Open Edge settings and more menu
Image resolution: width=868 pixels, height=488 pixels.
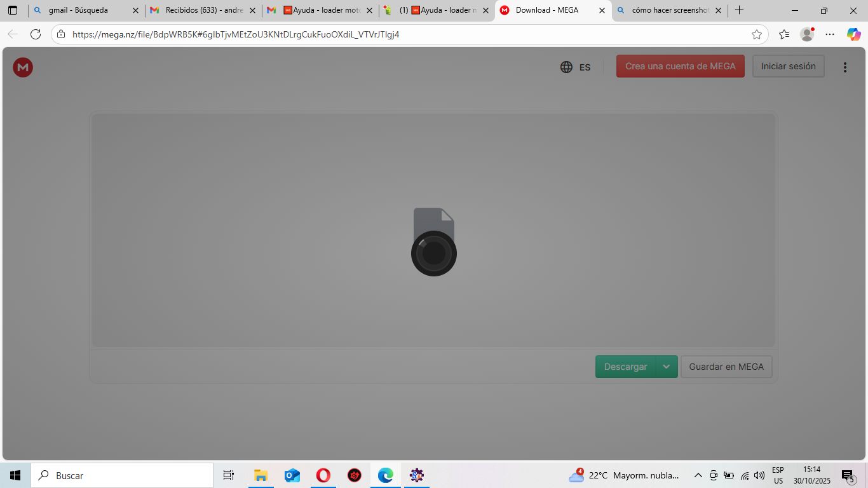point(830,34)
